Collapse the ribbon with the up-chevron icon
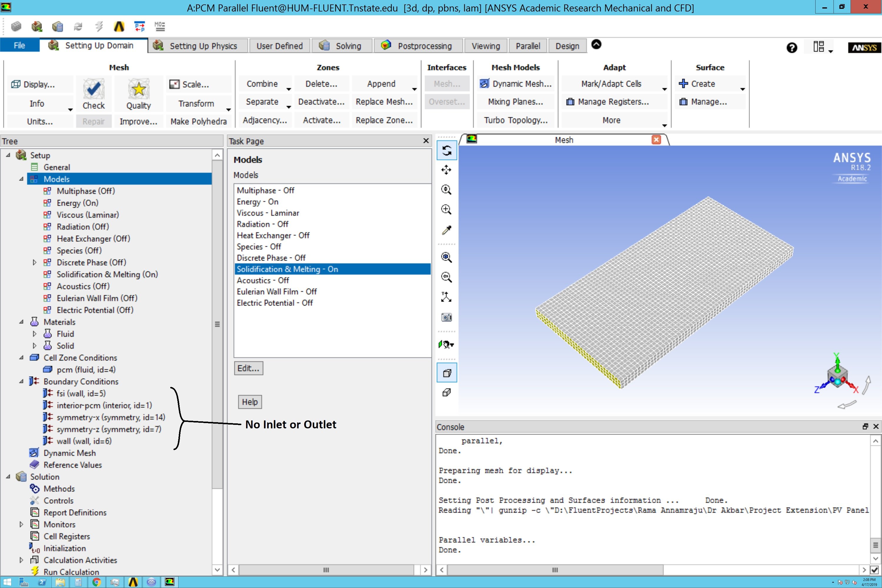882x588 pixels. pyautogui.click(x=596, y=44)
